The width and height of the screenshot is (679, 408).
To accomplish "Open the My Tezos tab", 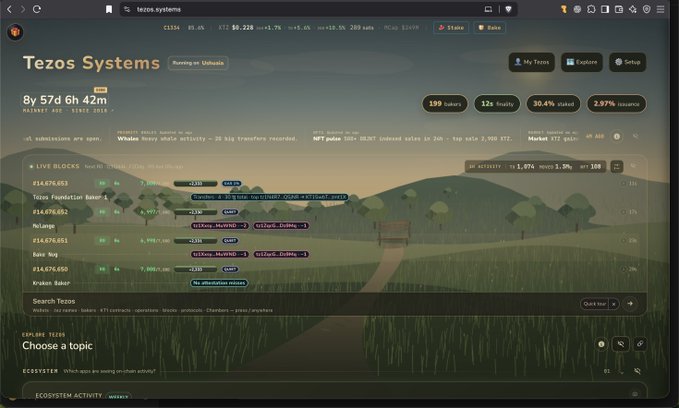I will (532, 62).
